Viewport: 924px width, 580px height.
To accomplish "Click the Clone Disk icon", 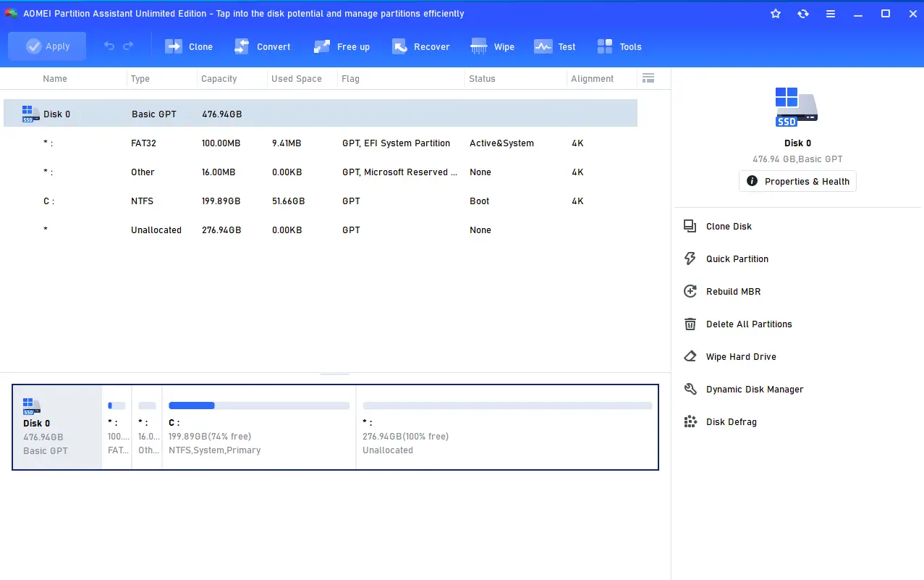I will (690, 226).
